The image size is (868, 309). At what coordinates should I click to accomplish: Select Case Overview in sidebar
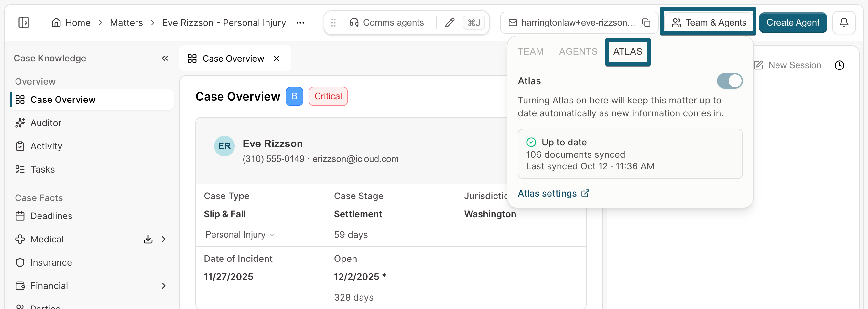(92, 100)
